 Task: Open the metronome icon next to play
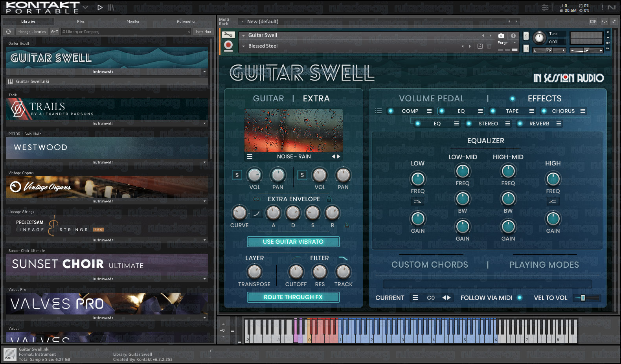coord(111,7)
